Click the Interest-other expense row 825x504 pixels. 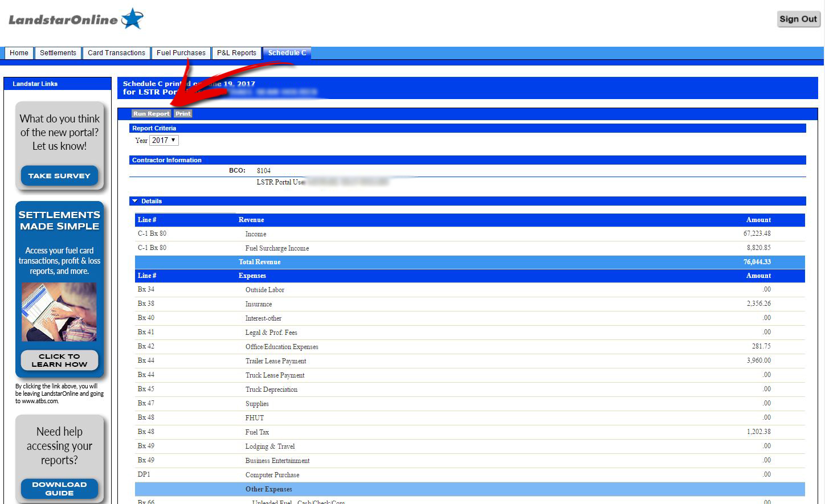(470, 318)
